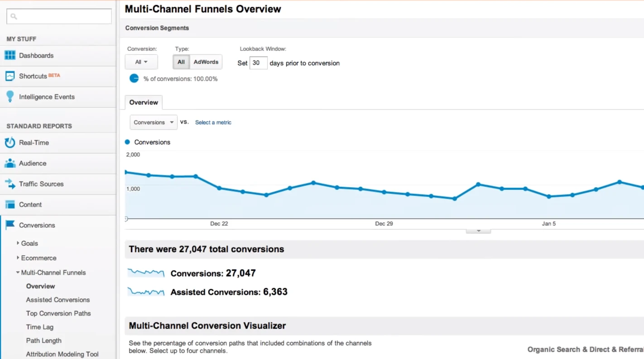
Task: Expand the Goals tree item
Action: pos(30,243)
